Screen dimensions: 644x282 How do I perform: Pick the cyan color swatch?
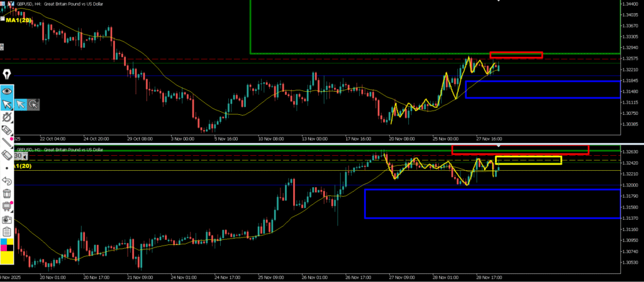(x=4, y=242)
